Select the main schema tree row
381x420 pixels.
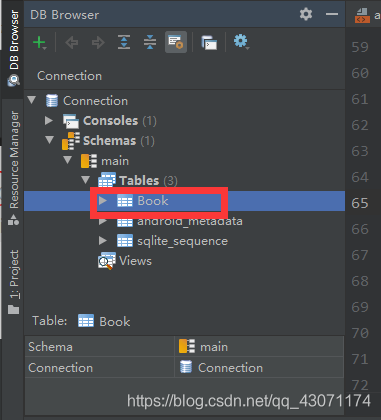[x=184, y=161]
